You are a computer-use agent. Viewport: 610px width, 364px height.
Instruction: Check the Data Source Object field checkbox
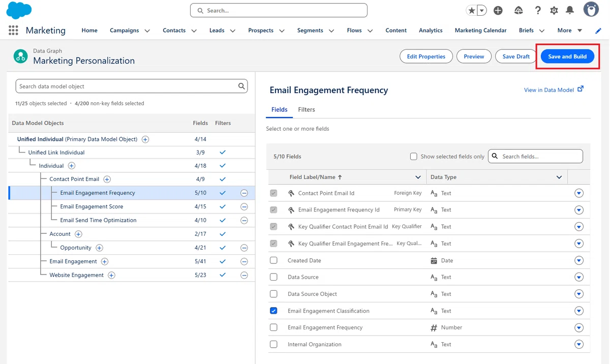[273, 294]
